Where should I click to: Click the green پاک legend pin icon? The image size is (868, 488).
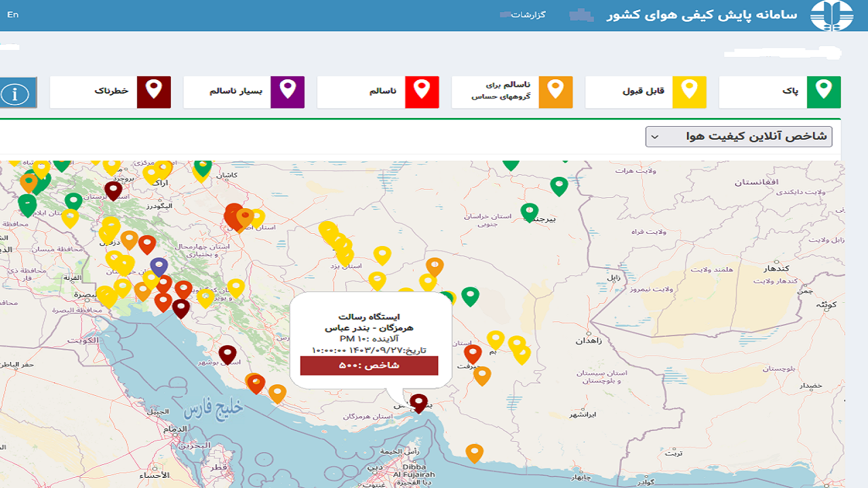pyautogui.click(x=824, y=92)
